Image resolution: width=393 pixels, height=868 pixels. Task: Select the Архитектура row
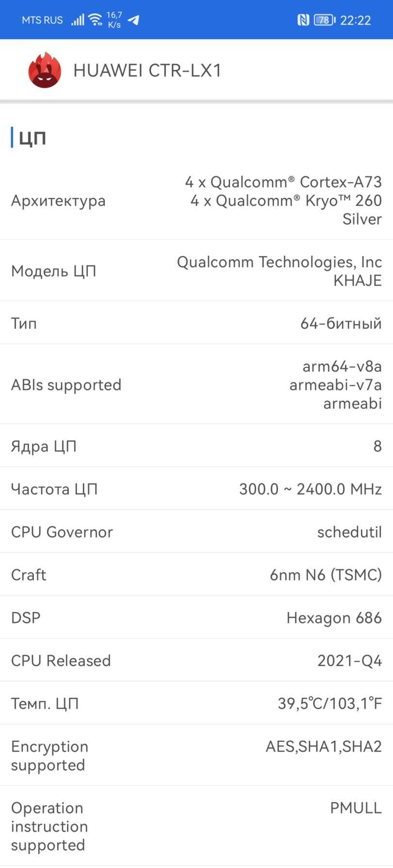tap(196, 201)
